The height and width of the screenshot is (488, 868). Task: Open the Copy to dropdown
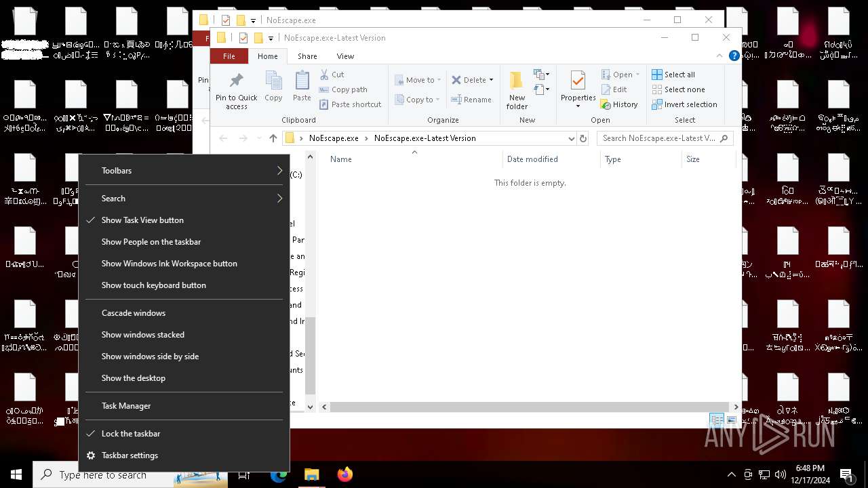[418, 100]
